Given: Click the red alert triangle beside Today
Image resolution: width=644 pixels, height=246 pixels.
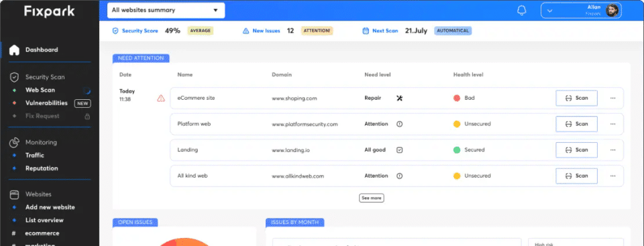Looking at the screenshot, I should [161, 98].
